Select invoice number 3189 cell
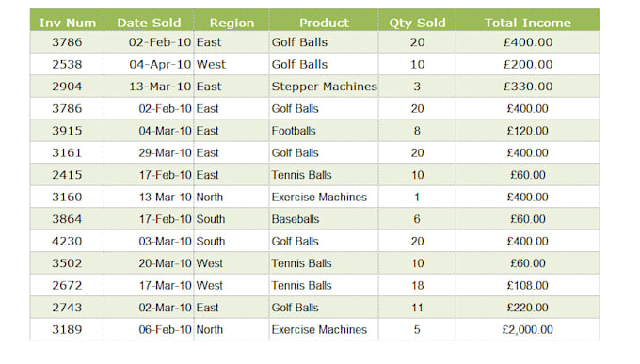This screenshot has width=640, height=364. click(x=67, y=329)
